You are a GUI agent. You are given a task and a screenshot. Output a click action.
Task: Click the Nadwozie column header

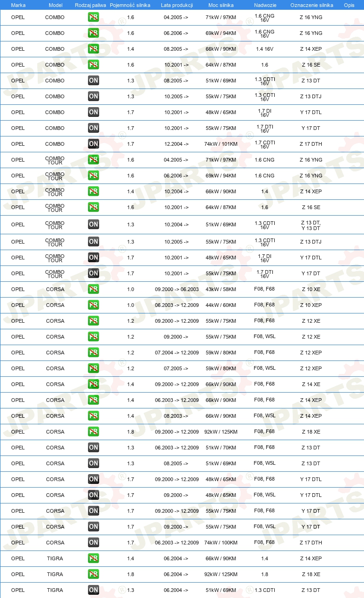(x=265, y=5)
